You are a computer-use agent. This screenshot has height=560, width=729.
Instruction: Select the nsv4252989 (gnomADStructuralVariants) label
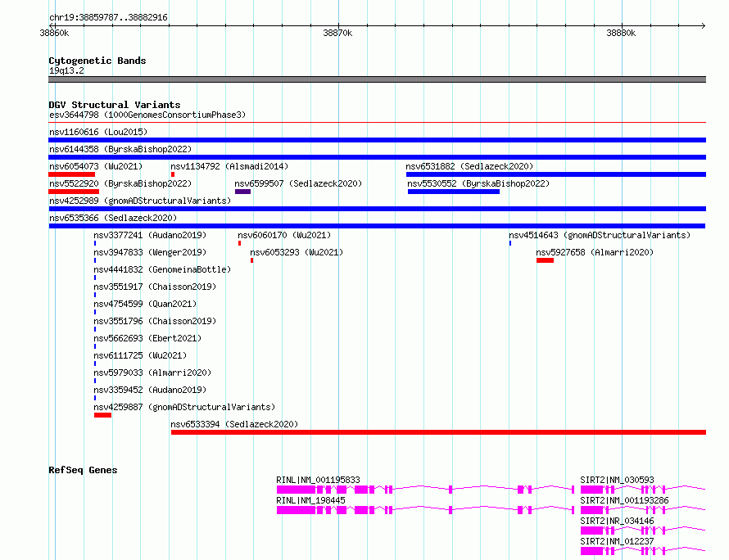140,201
